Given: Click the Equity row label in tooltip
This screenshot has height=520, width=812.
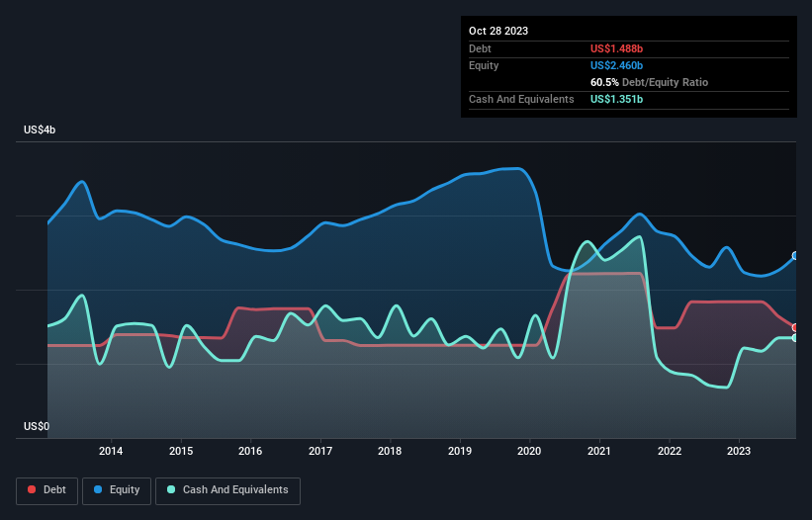Looking at the screenshot, I should tap(484, 65).
